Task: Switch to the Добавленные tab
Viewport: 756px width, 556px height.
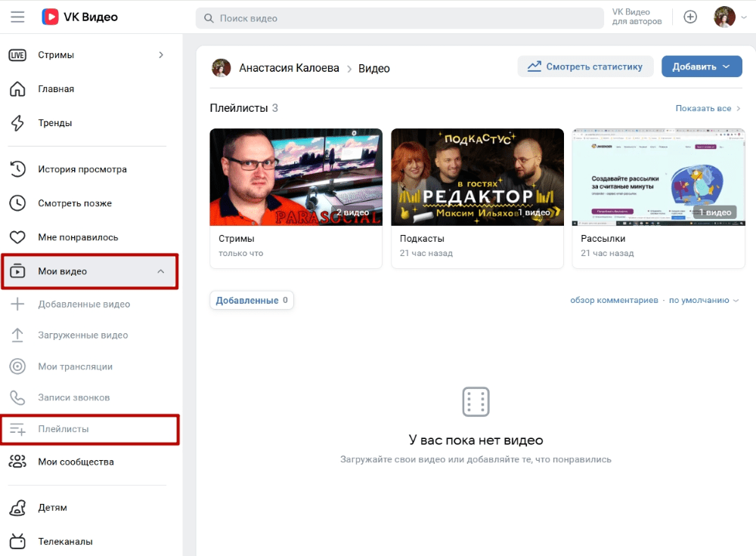Action: (251, 300)
